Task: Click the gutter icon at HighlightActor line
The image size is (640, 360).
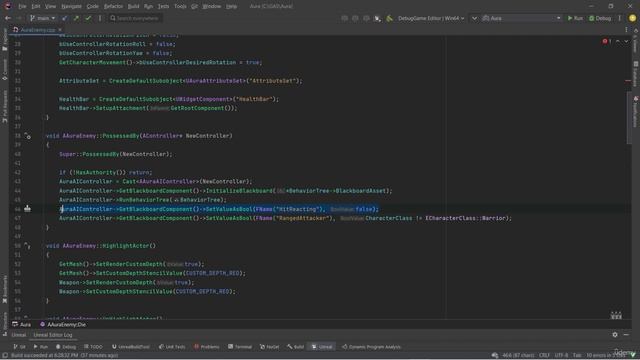Action: click(x=27, y=246)
